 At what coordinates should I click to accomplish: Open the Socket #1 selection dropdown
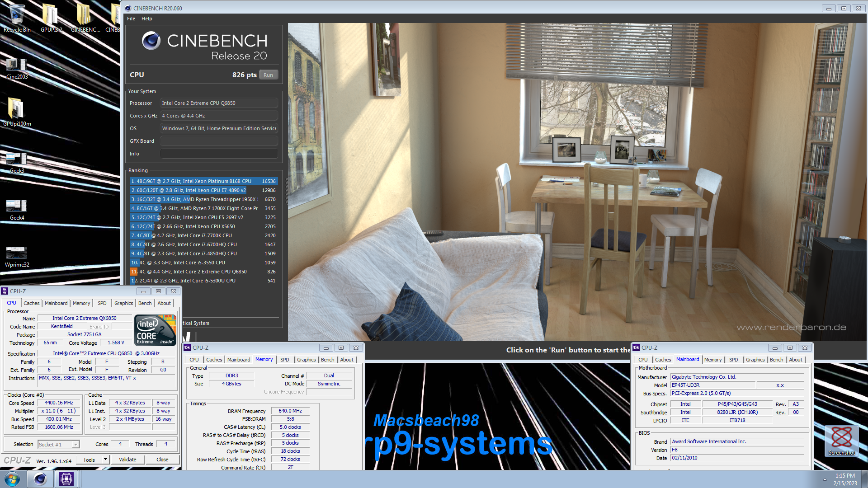[59, 445]
